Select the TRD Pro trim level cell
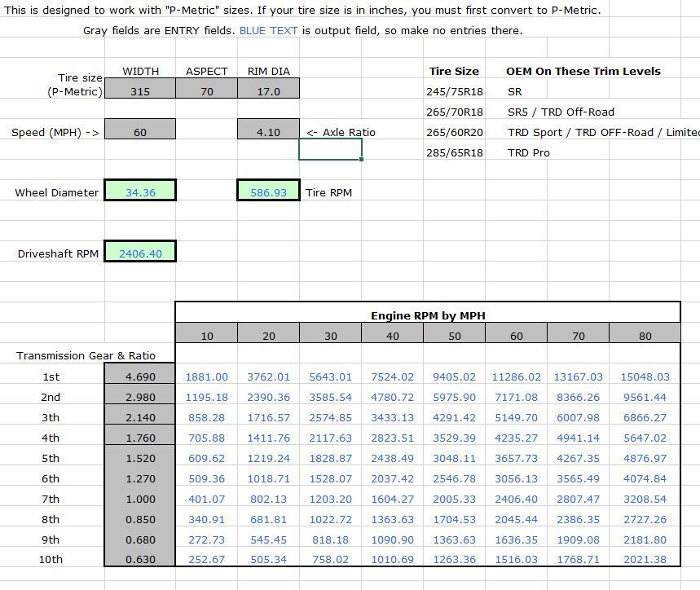Image resolution: width=700 pixels, height=590 pixels. point(528,152)
